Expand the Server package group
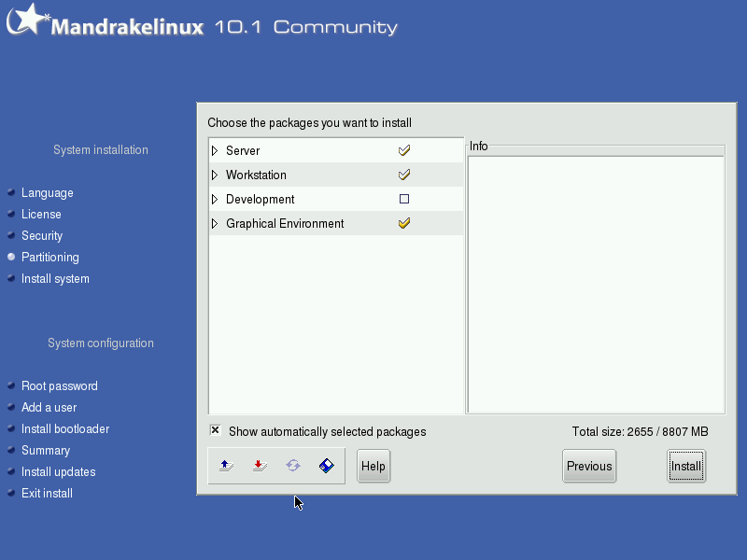 click(215, 150)
